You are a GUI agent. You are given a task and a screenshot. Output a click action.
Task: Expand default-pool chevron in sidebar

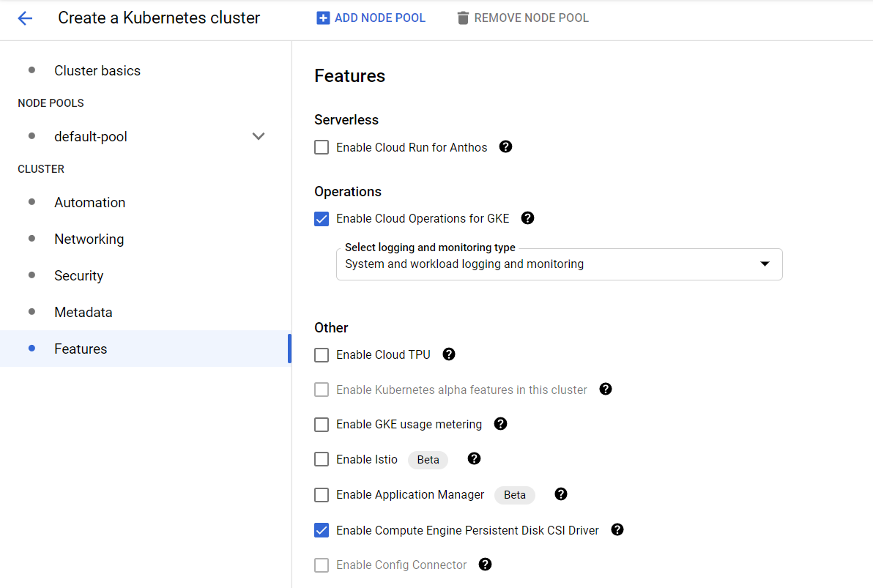tap(259, 136)
